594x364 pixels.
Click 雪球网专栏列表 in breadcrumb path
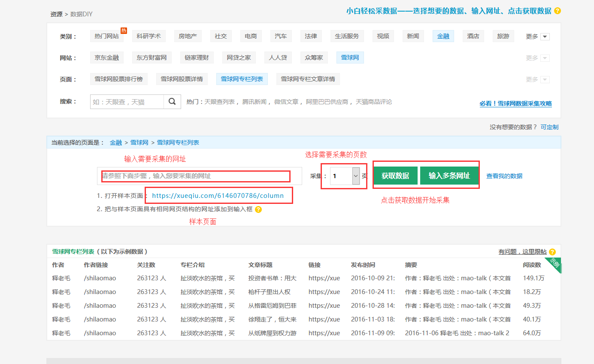178,143
